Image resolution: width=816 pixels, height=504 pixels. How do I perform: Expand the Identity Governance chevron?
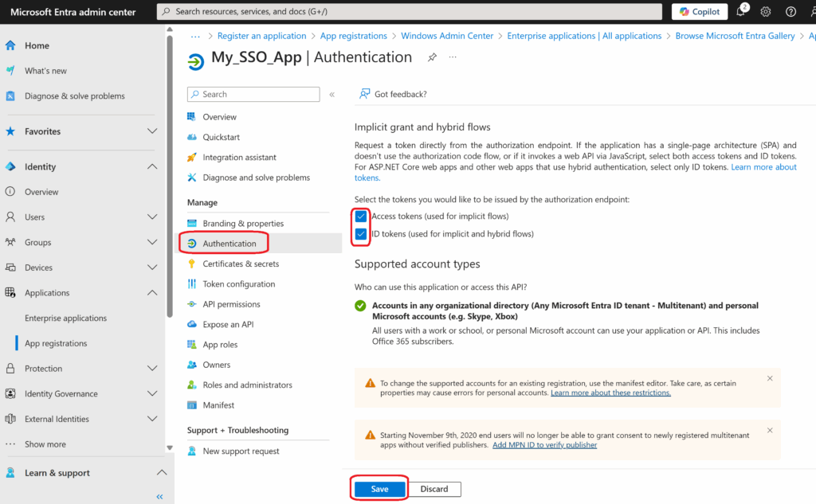(x=151, y=393)
